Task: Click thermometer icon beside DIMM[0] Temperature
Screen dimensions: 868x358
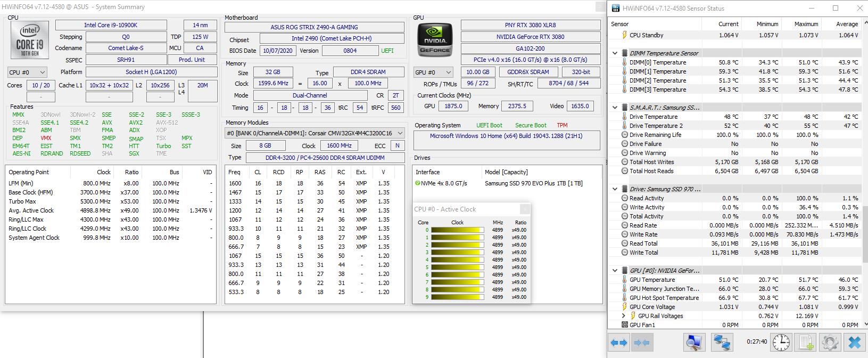Action: tap(625, 62)
